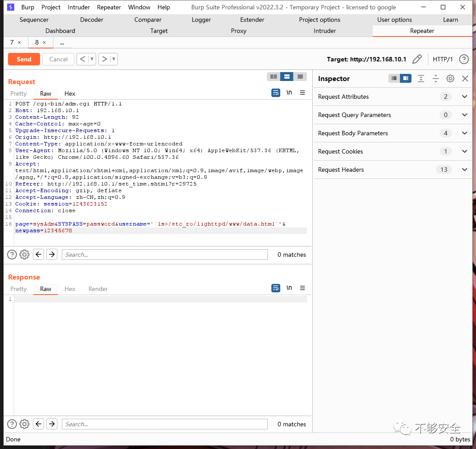
Task: Open the Help menu
Action: click(164, 7)
